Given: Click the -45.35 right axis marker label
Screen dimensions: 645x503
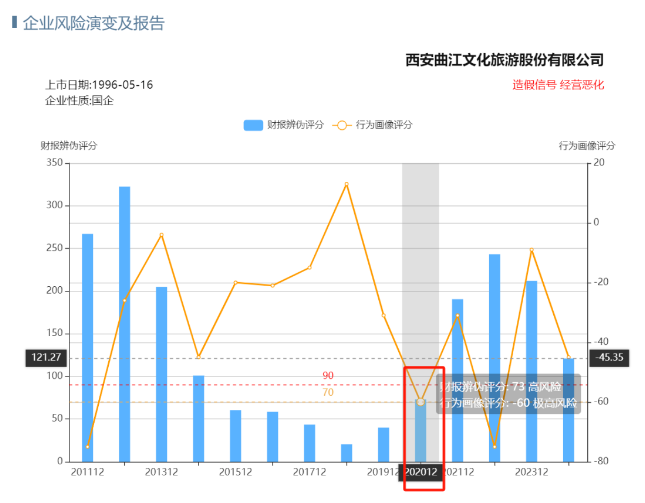Looking at the screenshot, I should [x=609, y=357].
